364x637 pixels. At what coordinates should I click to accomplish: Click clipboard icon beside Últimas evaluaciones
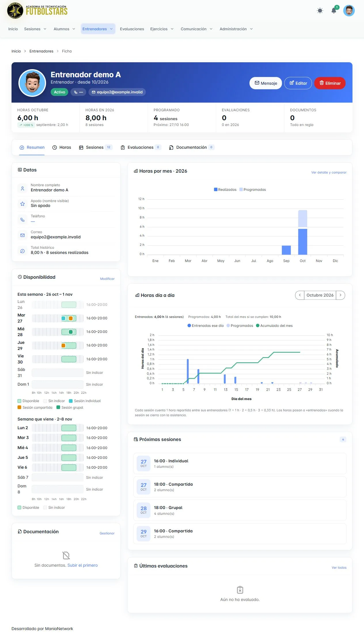(136, 566)
